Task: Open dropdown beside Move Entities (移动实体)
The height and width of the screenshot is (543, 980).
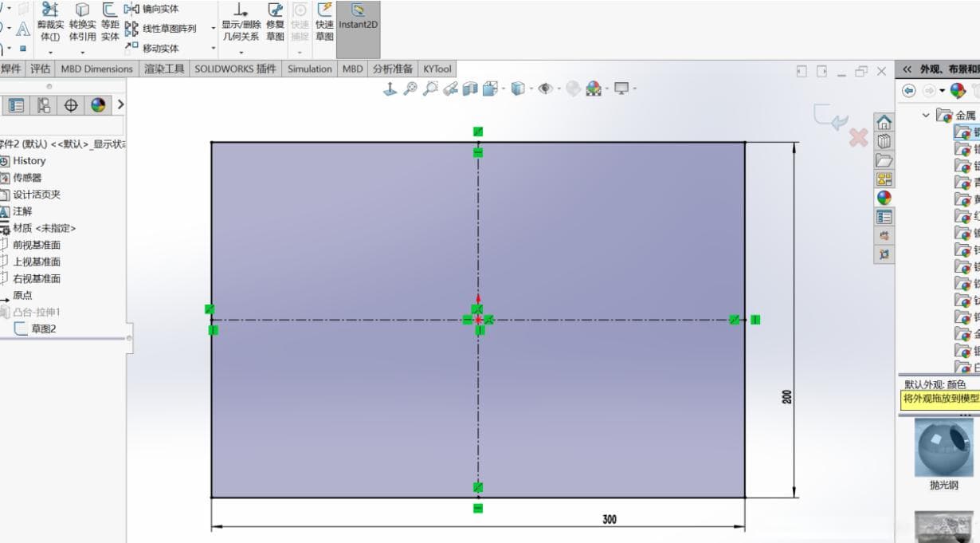Action: pos(213,48)
